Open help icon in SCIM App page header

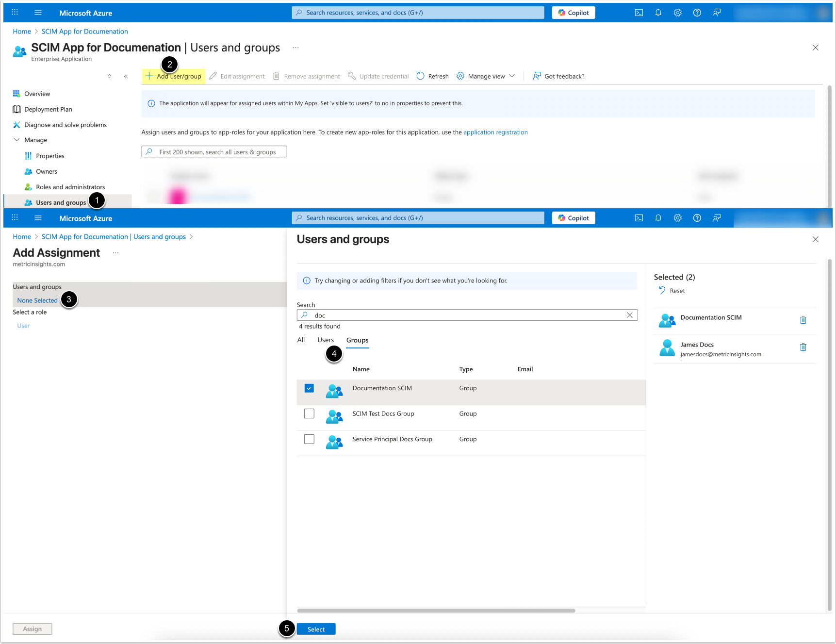click(x=697, y=13)
